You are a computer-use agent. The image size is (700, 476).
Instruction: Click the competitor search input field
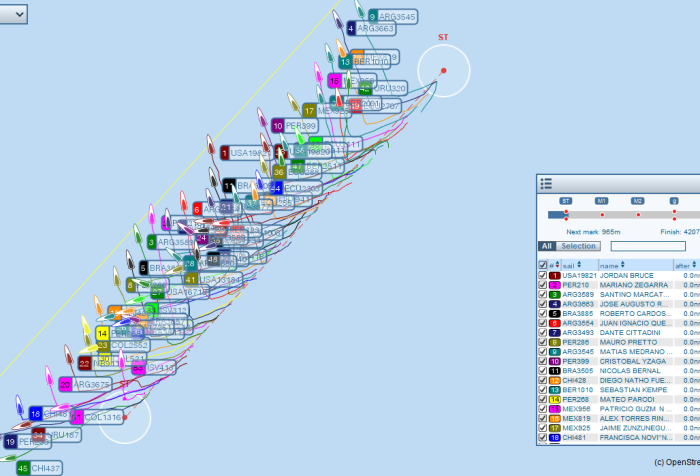[x=648, y=246]
